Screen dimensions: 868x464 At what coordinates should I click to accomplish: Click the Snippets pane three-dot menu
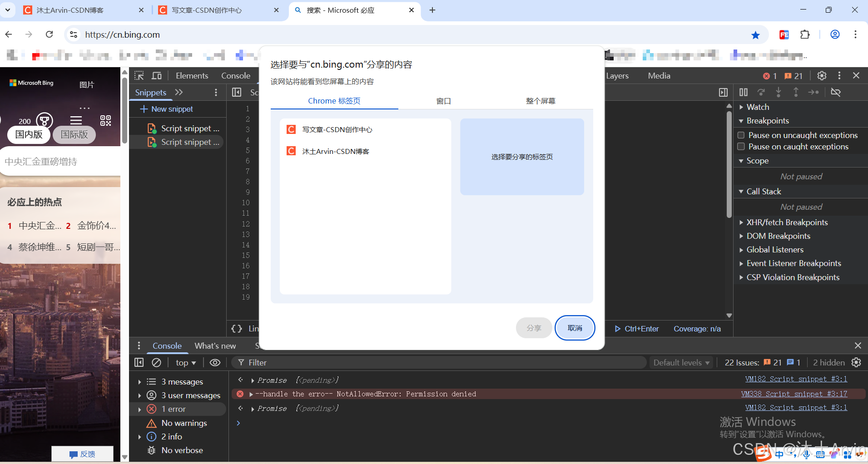point(216,93)
